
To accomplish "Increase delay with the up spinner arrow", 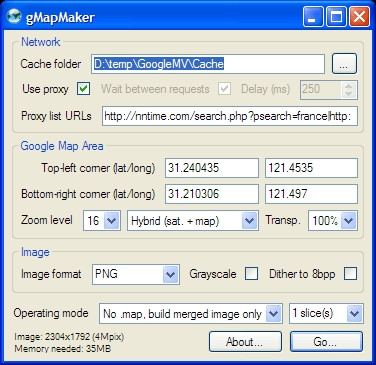I will tap(349, 86).
